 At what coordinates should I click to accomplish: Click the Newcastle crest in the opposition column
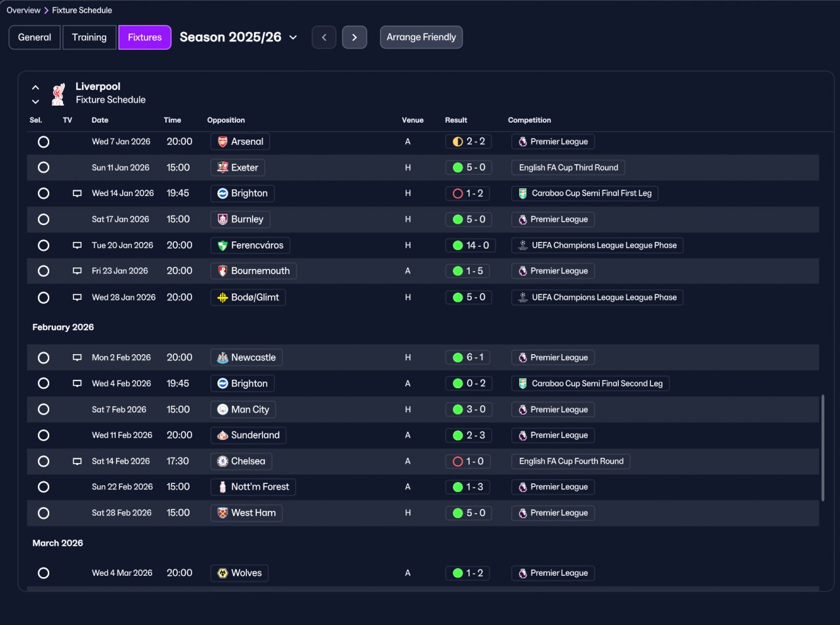click(x=222, y=357)
